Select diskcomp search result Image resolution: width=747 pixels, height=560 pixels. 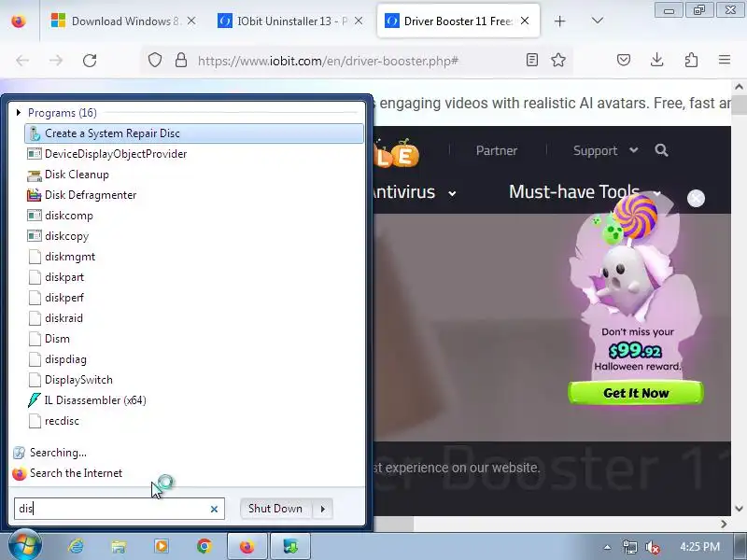[x=68, y=216]
